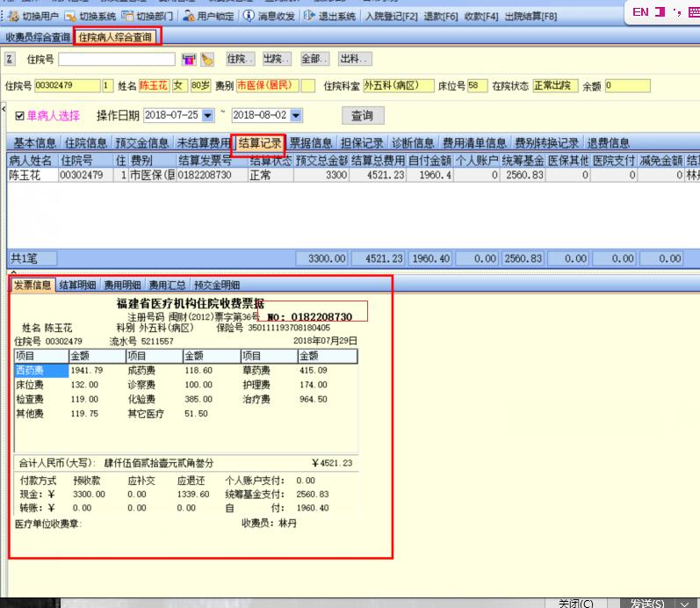Viewport: 700px width, 608px height.
Task: Click the 关闭(C) close button at bottom
Action: coord(576,603)
